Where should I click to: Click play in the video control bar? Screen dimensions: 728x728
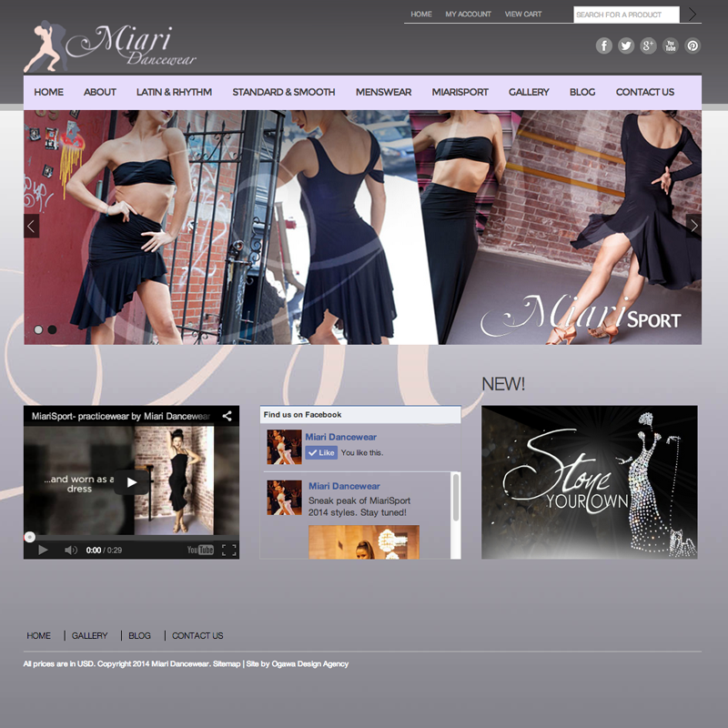[43, 551]
